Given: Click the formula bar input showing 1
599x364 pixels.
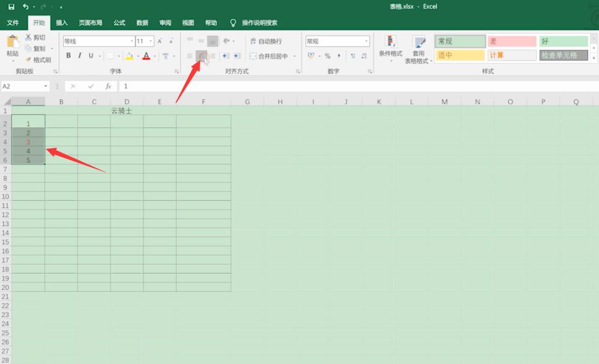Looking at the screenshot, I should pos(359,87).
